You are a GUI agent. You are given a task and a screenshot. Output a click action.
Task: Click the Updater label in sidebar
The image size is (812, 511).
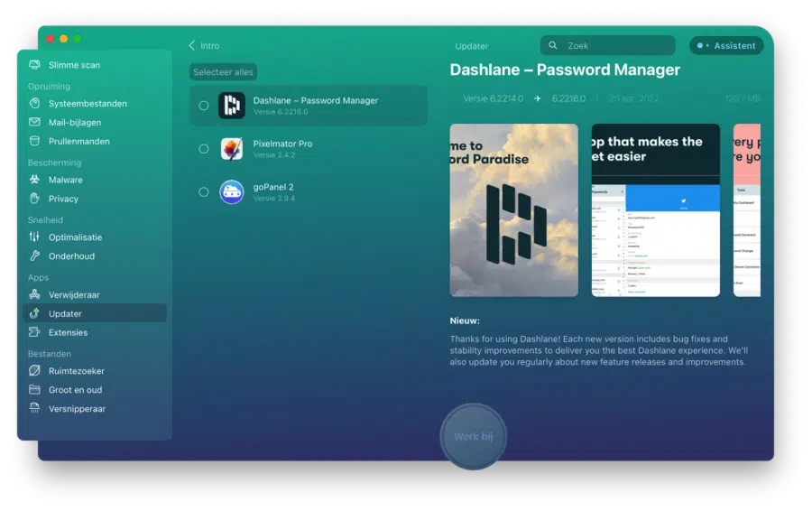[65, 313]
